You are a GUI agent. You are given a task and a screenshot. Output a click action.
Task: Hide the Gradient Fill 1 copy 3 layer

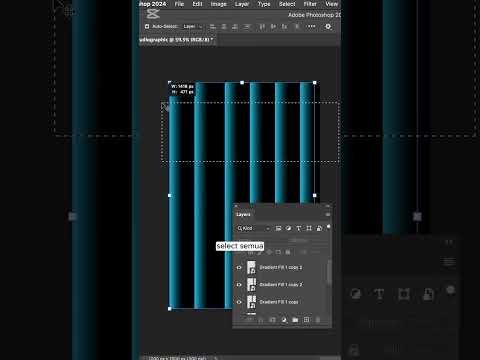(239, 267)
